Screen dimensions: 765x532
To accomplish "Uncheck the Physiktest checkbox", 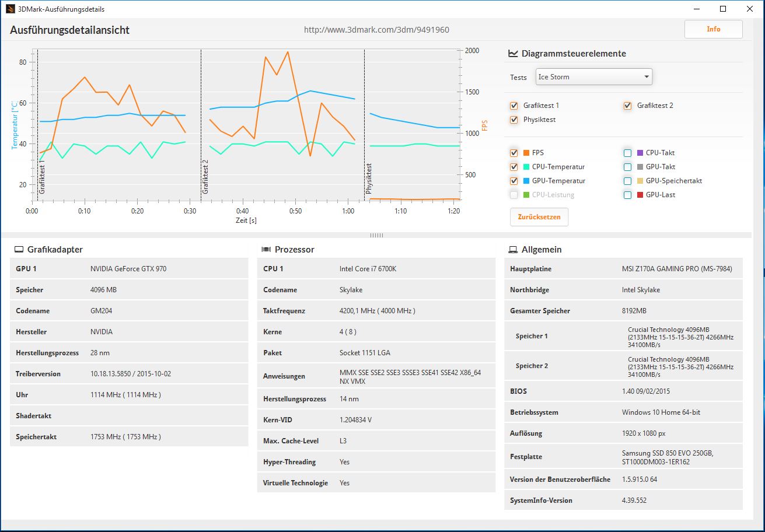I will tap(514, 120).
